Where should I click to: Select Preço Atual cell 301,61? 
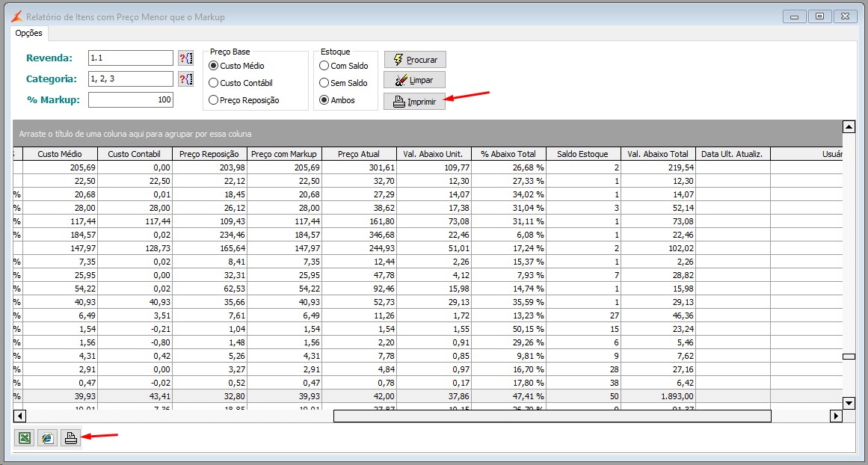click(360, 167)
